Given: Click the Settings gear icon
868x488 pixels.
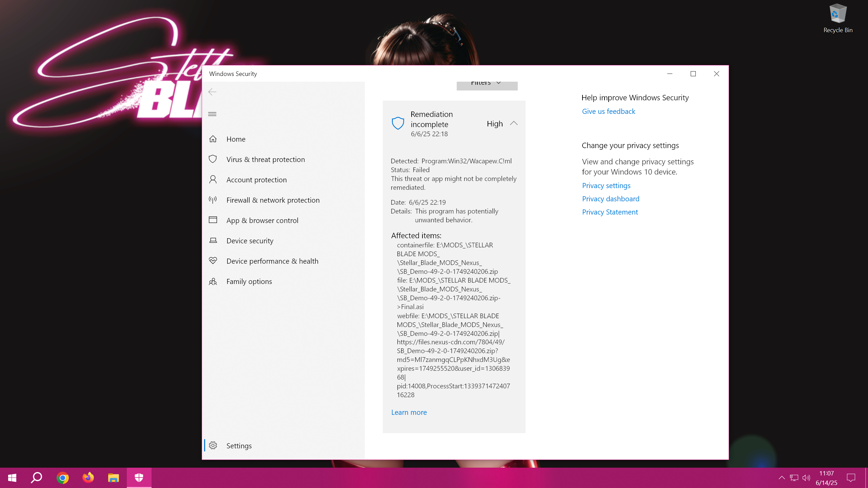Looking at the screenshot, I should point(213,445).
